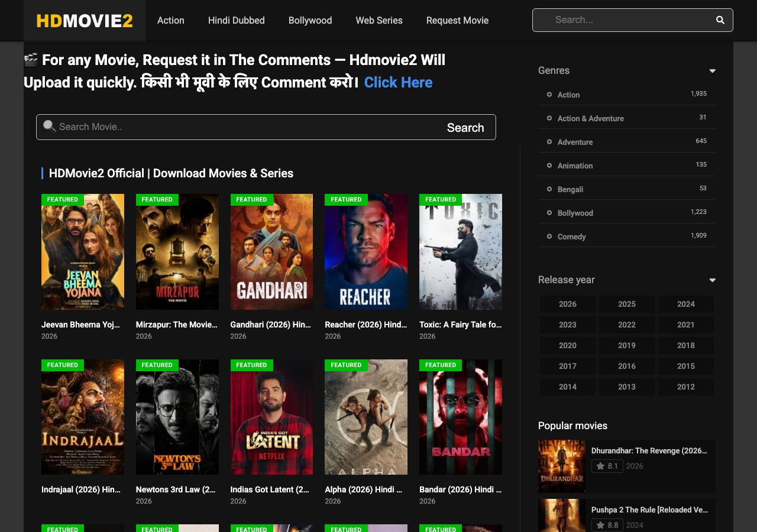Open the Jeevan Bheema Yoj... title link

pyautogui.click(x=80, y=325)
